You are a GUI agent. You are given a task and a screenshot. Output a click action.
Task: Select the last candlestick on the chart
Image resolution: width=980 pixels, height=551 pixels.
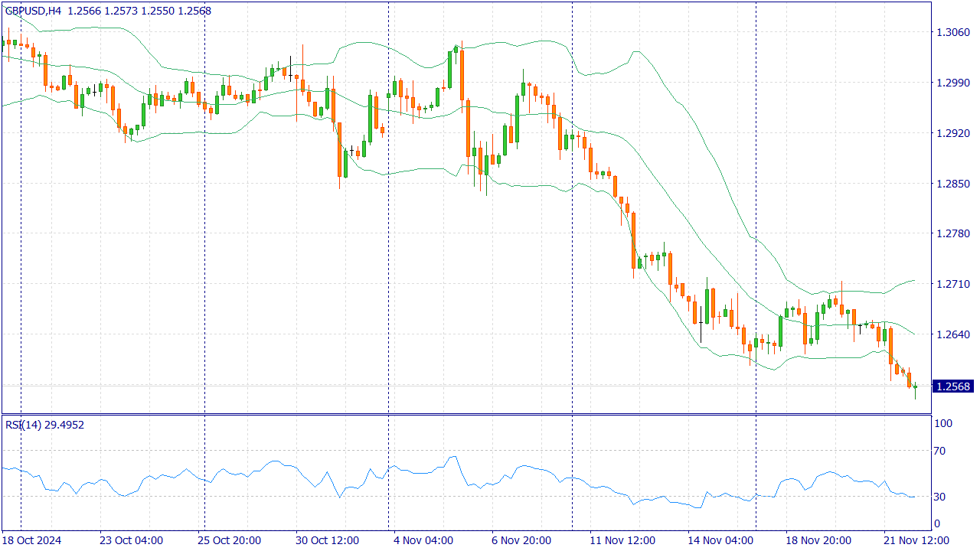[x=915, y=387]
